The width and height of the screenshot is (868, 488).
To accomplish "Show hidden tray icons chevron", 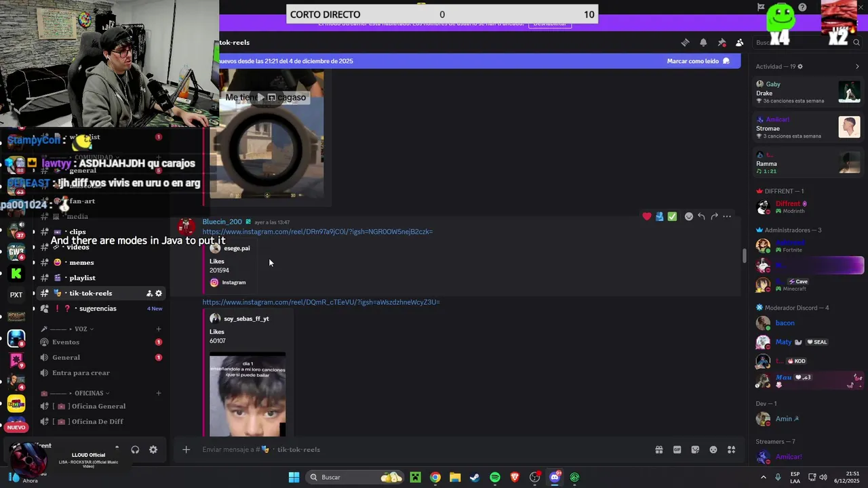I will [x=764, y=477].
